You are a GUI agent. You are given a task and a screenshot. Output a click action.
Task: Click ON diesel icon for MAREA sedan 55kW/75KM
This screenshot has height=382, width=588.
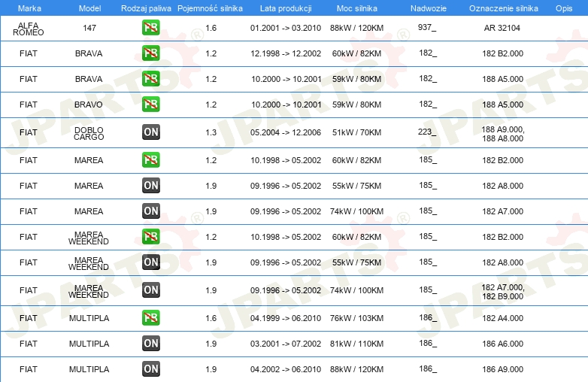[x=150, y=185]
